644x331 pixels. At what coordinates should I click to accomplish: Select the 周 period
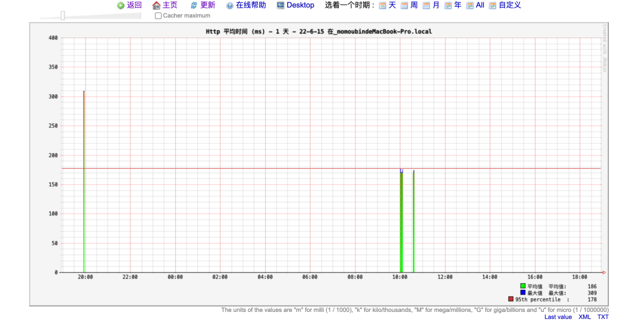coord(414,5)
